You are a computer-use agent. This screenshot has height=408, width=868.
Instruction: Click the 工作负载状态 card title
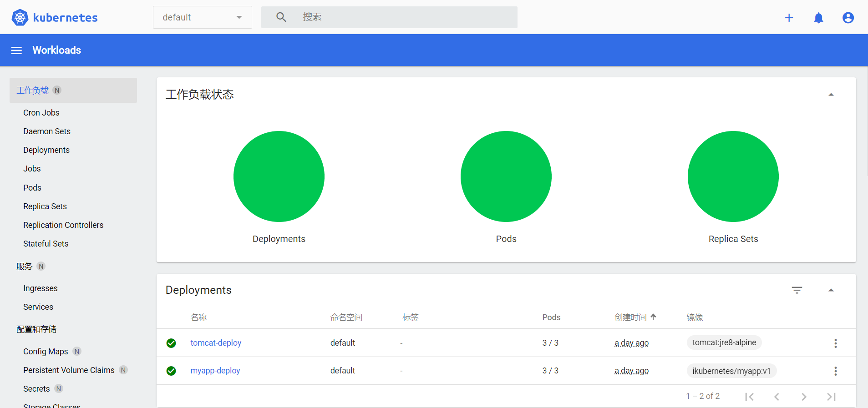(199, 95)
